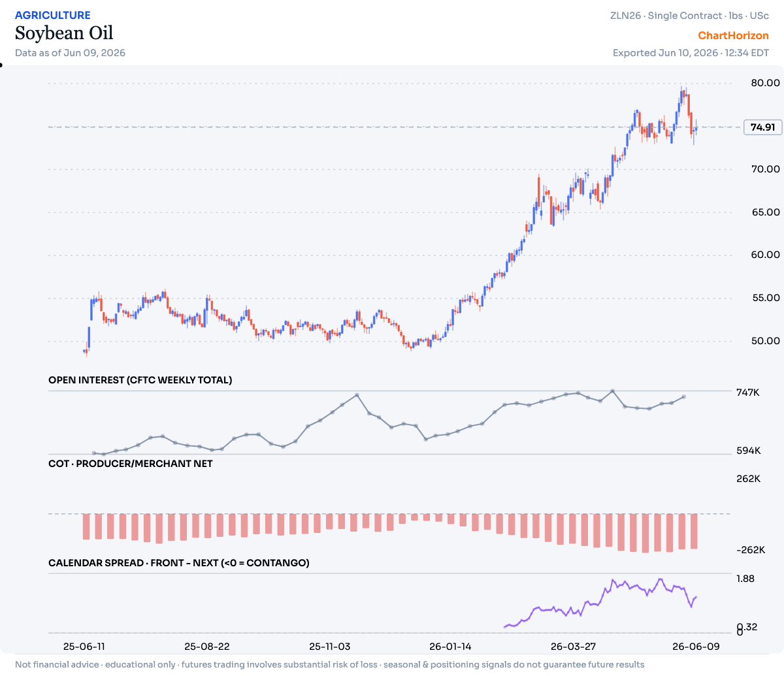Click the 26-06-09 date axis label
The width and height of the screenshot is (784, 676).
696,647
